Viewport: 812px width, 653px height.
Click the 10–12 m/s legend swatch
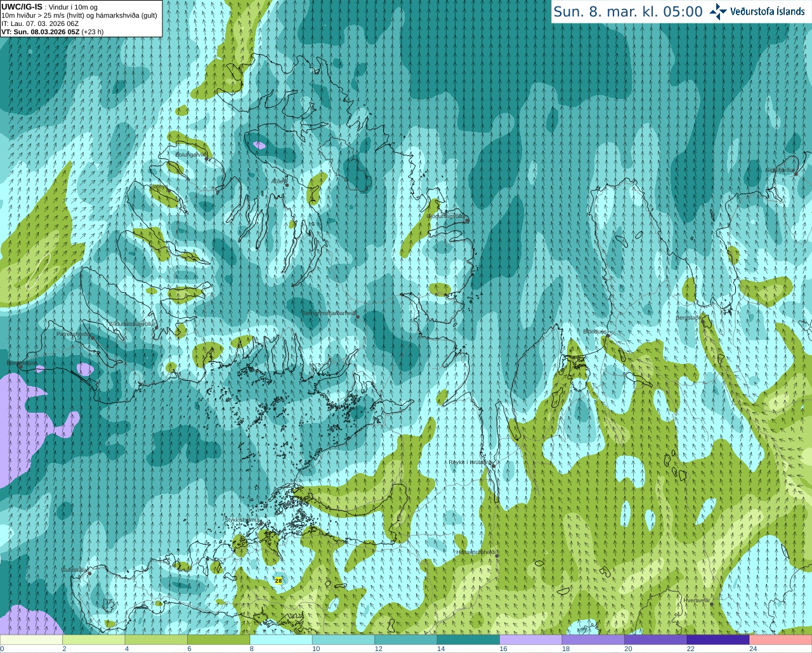[344, 640]
